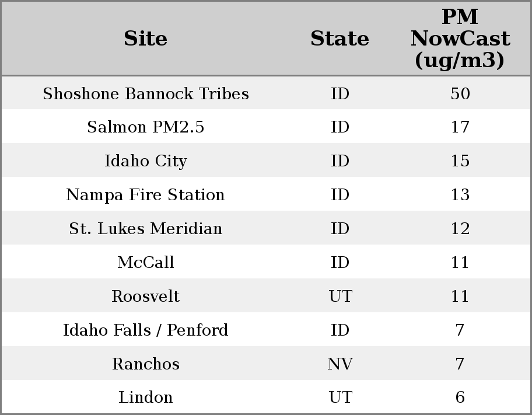This screenshot has height=415, width=532.
Task: Click the UT state cell for Roosvelt
Action: click(x=340, y=297)
